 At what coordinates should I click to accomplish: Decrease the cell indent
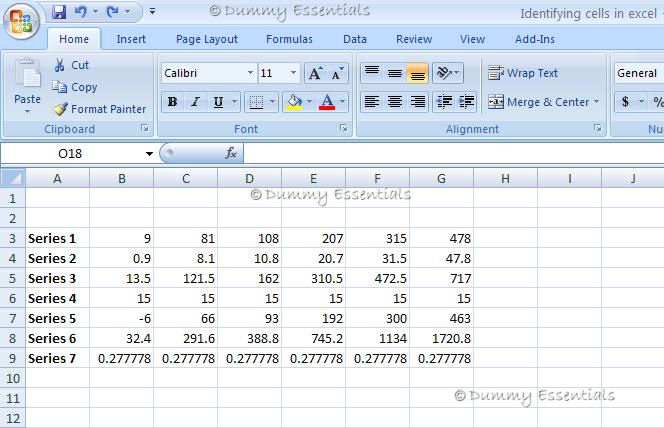click(444, 102)
